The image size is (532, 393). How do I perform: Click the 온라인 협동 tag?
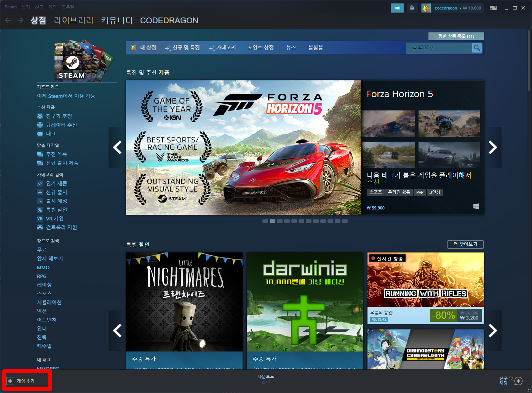pos(399,192)
